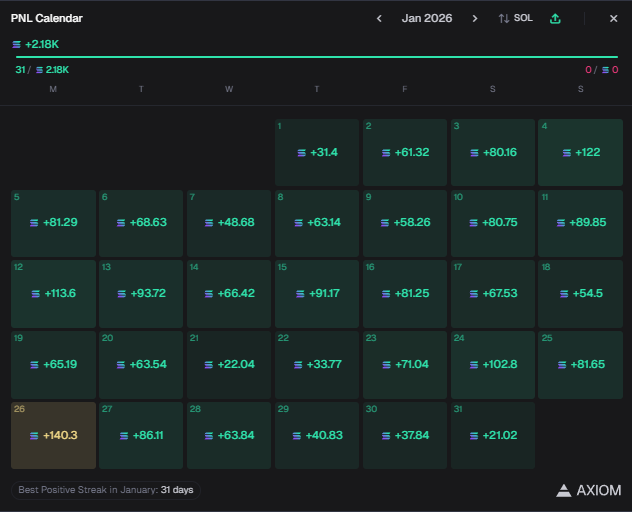Select day 7 cell showing +48.68

pyautogui.click(x=229, y=223)
